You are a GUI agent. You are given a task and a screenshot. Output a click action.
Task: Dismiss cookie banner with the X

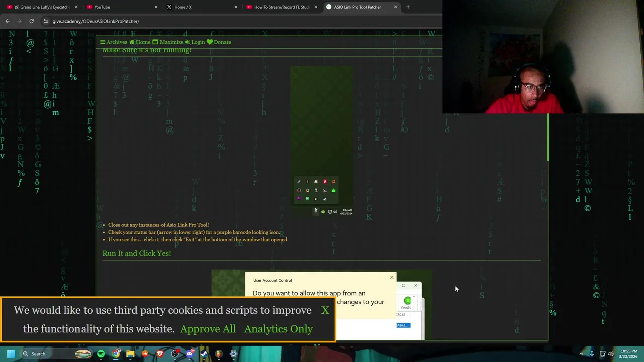tap(325, 310)
